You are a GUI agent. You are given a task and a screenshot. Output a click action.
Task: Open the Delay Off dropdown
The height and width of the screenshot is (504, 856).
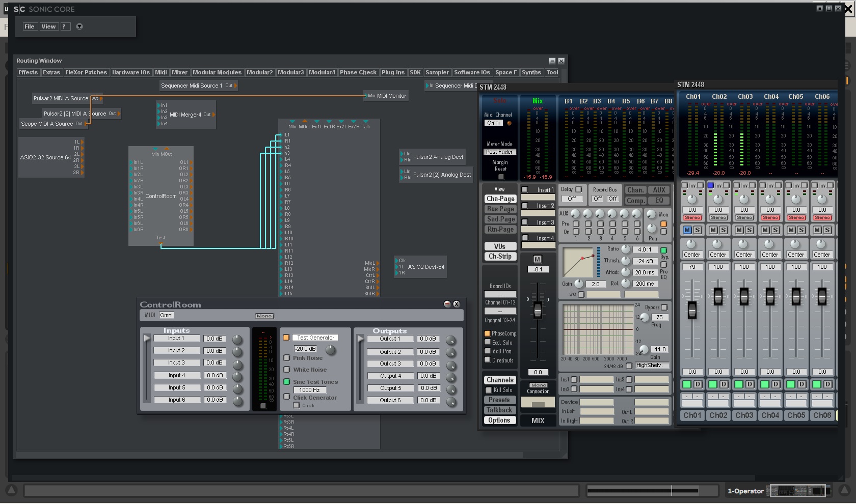(572, 199)
